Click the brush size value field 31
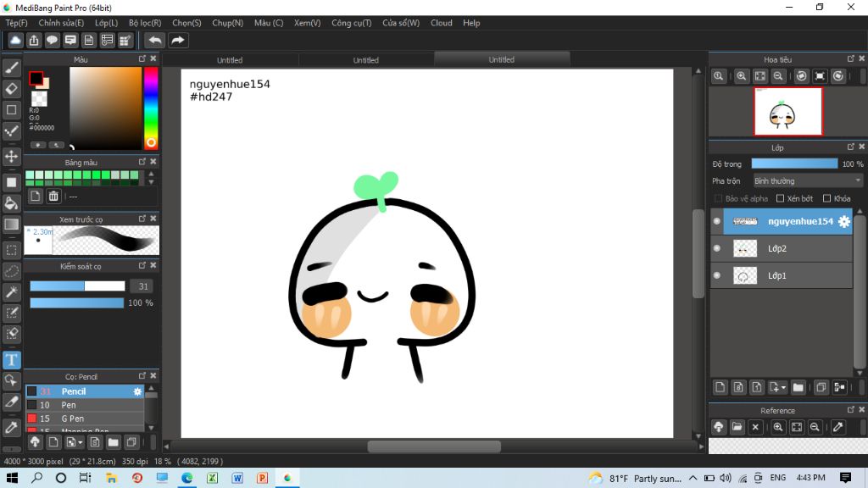This screenshot has width=868, height=488. pyautogui.click(x=143, y=286)
